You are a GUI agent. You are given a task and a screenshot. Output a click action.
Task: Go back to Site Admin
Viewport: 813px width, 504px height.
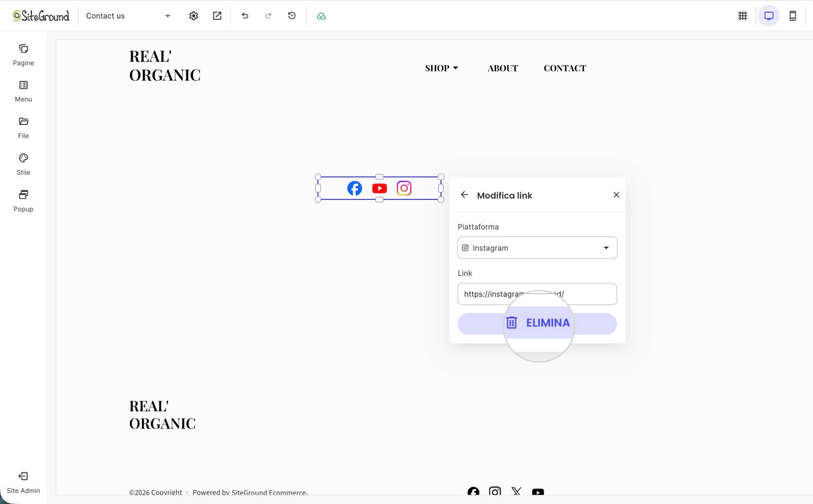[x=23, y=483]
